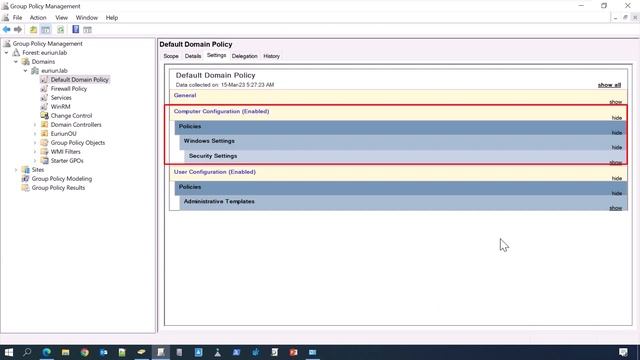
Task: Open the Action menu
Action: pyautogui.click(x=38, y=18)
